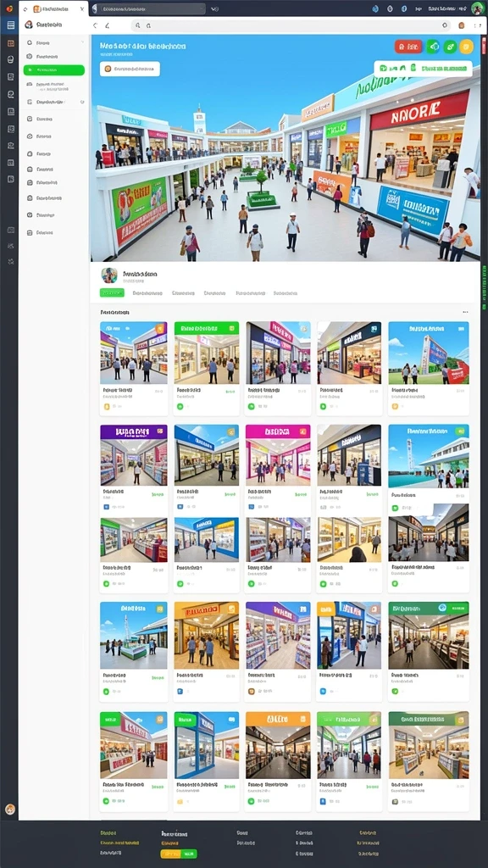Click the orange avatar at bottom of left rail
This screenshot has width=488, height=868.
point(9,810)
